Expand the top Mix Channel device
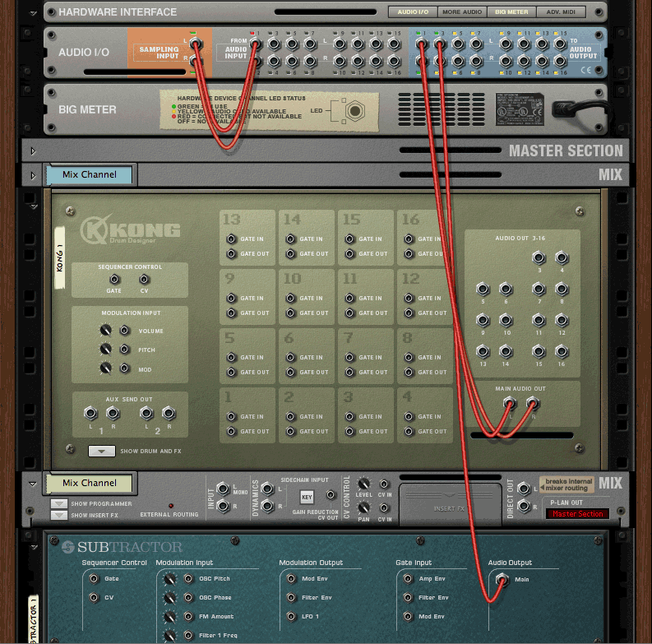Image resolution: width=652 pixels, height=644 pixels. [33, 175]
